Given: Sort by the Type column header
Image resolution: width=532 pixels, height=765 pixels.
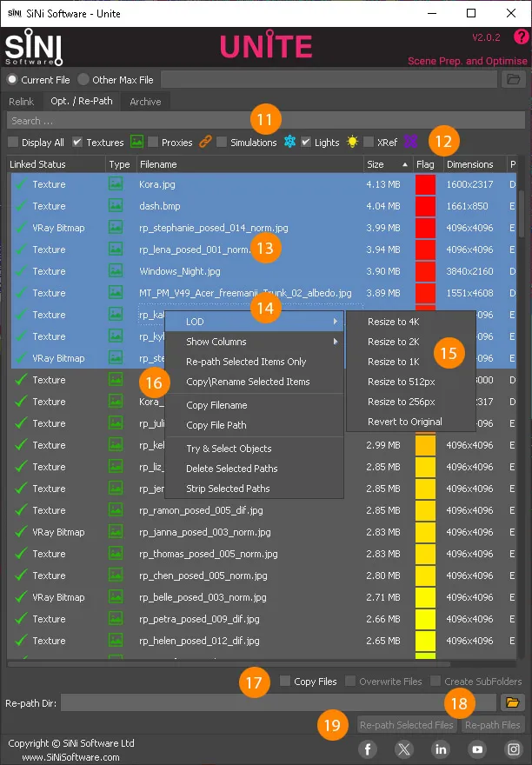Looking at the screenshot, I should (x=121, y=164).
